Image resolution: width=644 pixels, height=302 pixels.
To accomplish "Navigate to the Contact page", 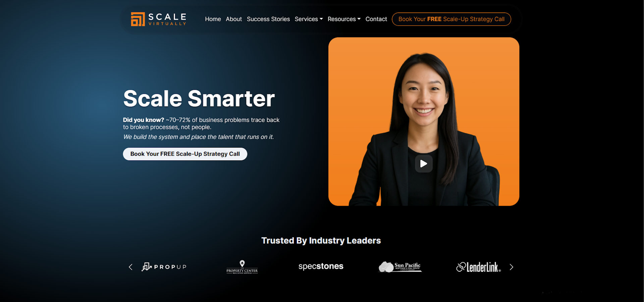I will [376, 19].
